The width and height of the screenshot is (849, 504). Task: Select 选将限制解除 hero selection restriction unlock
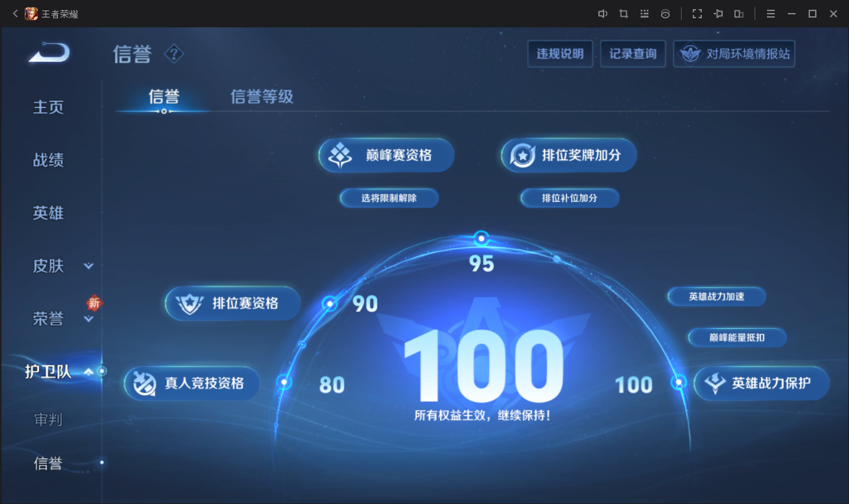pos(389,197)
